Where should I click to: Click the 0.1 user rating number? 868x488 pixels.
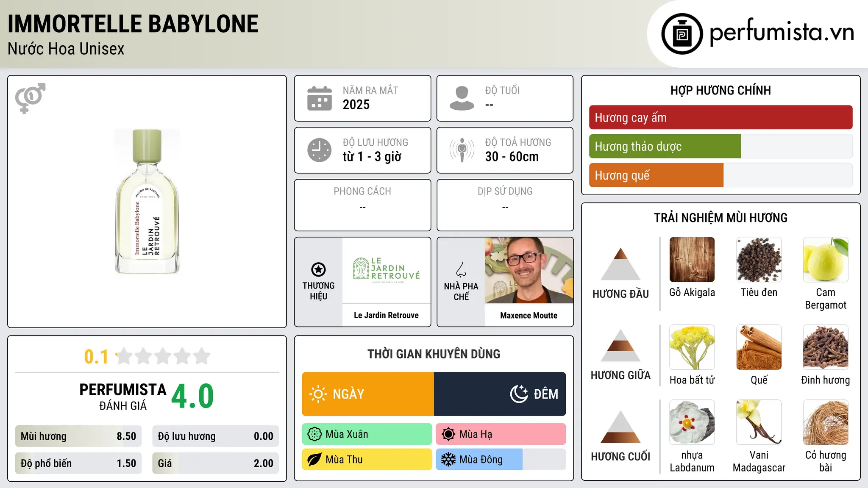[96, 357]
